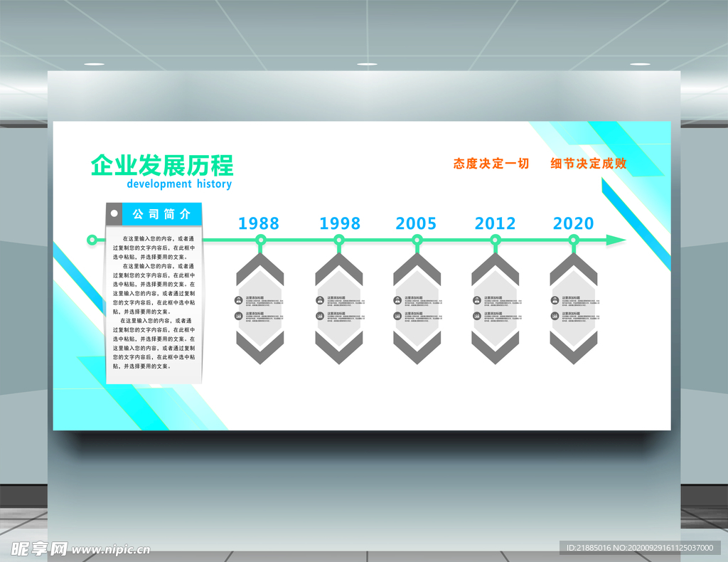
Task: Select the 1988 timeline node circle
Action: pos(260,240)
